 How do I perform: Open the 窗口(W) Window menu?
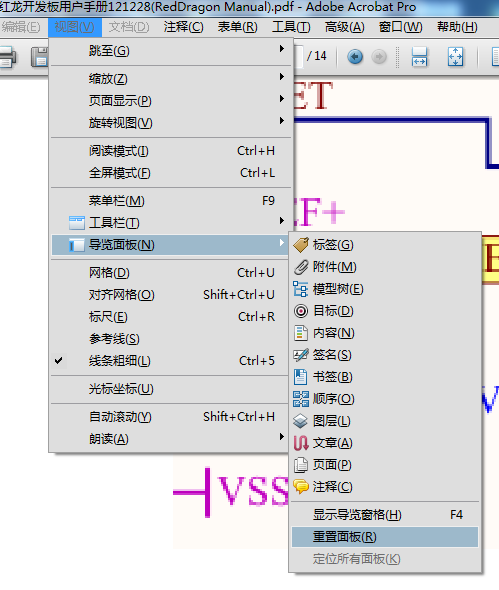point(400,27)
